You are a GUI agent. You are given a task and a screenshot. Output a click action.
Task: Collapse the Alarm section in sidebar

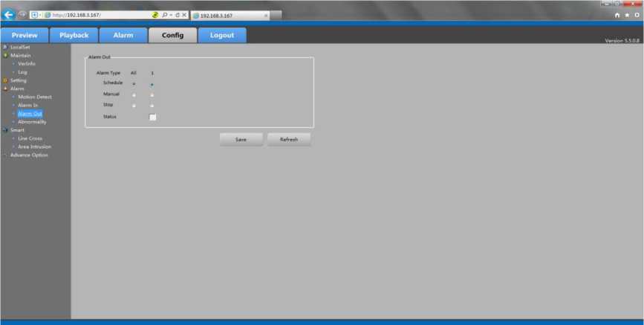(5, 89)
